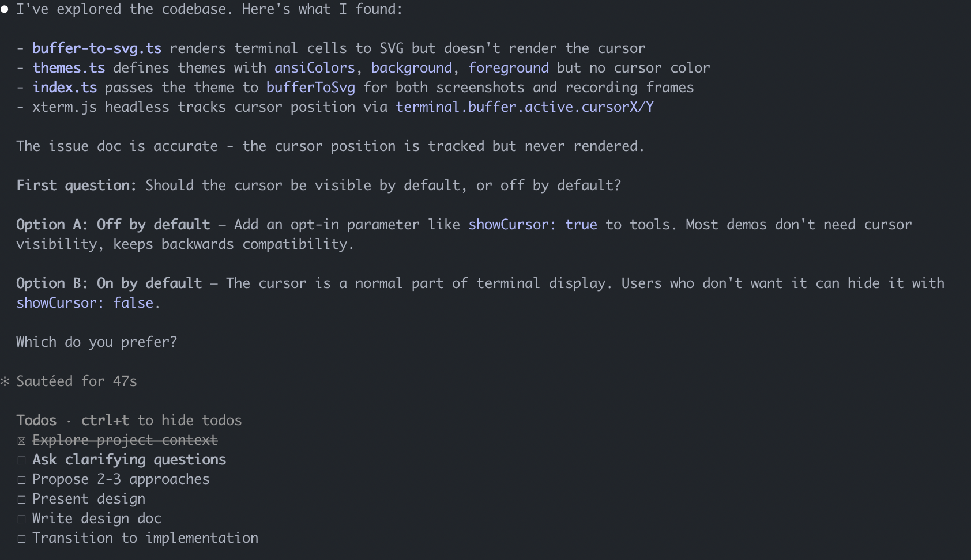Click the "showCursor: false" code snippet
The height and width of the screenshot is (560, 971).
(85, 303)
